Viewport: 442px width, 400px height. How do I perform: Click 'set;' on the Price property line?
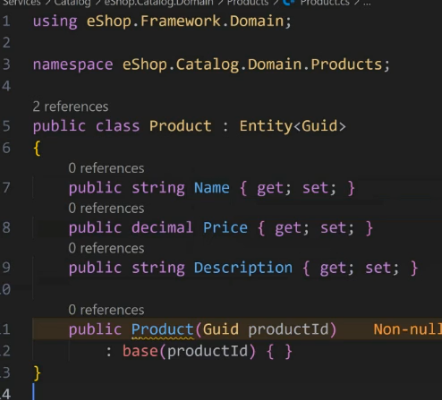337,229
